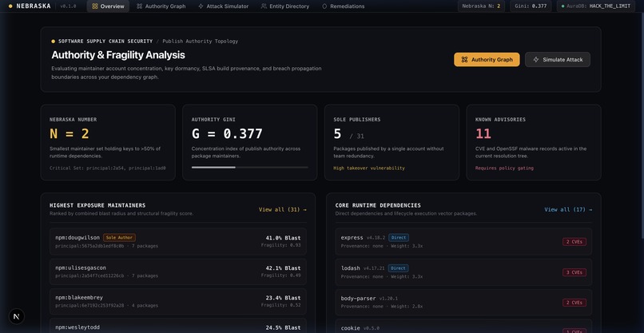Click the Authority Gini progress bar

250,168
